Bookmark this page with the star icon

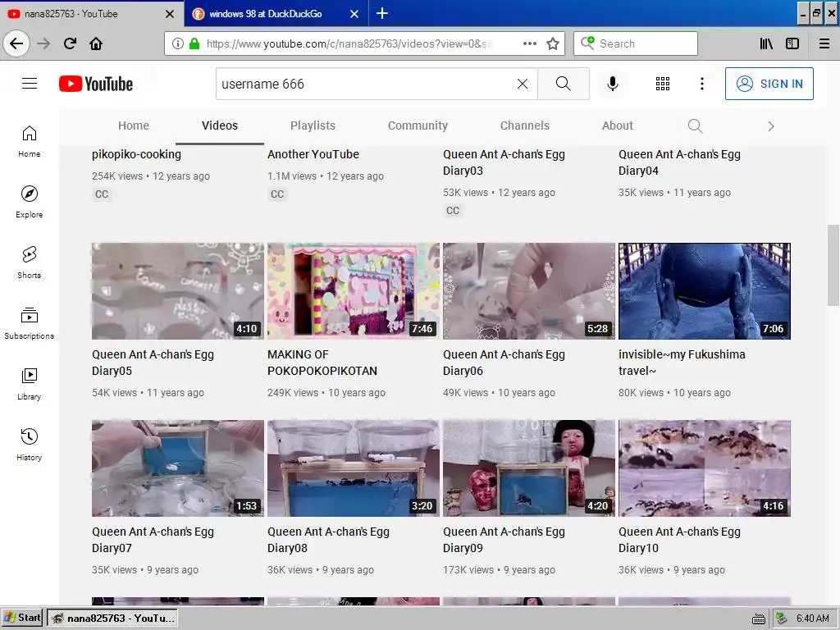coord(553,43)
